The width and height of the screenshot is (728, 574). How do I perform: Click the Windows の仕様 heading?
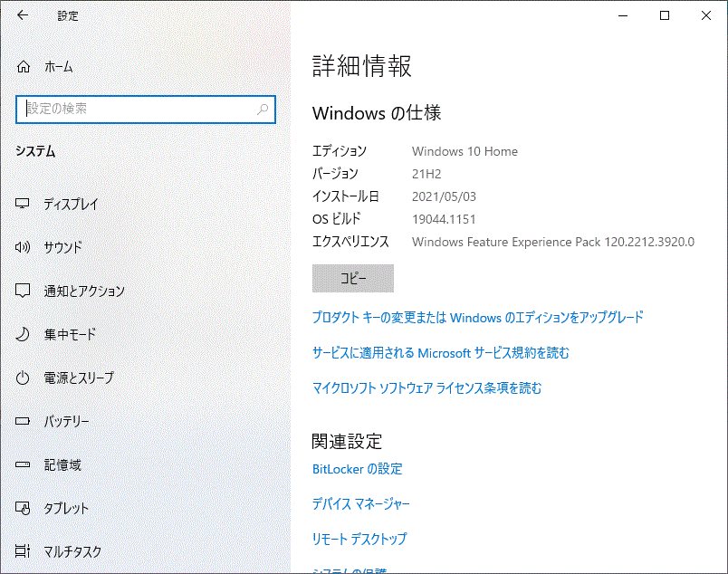click(x=377, y=113)
